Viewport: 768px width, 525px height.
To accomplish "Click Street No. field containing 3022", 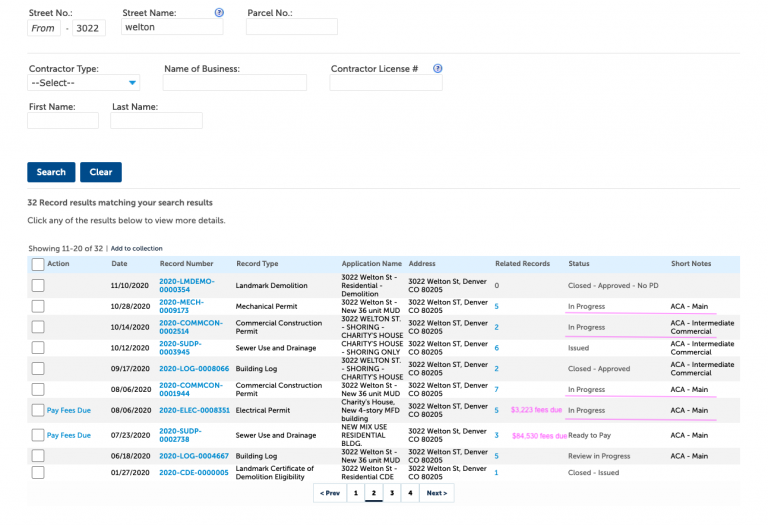I will tap(89, 28).
